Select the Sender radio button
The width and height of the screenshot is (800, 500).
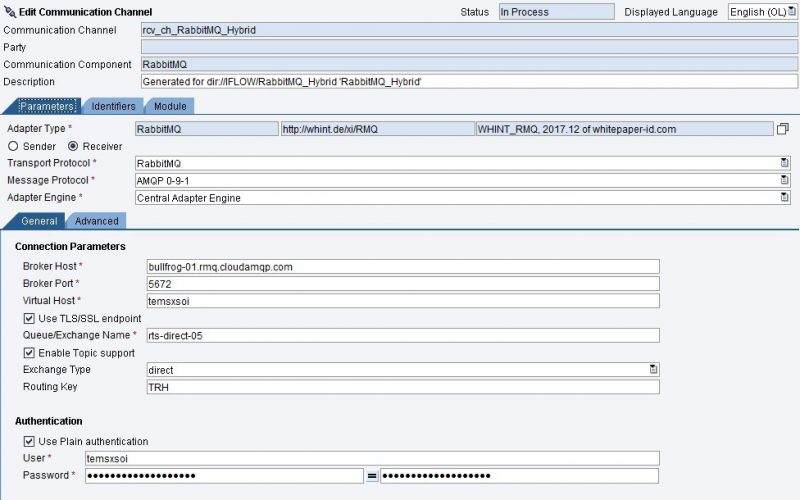pos(13,146)
